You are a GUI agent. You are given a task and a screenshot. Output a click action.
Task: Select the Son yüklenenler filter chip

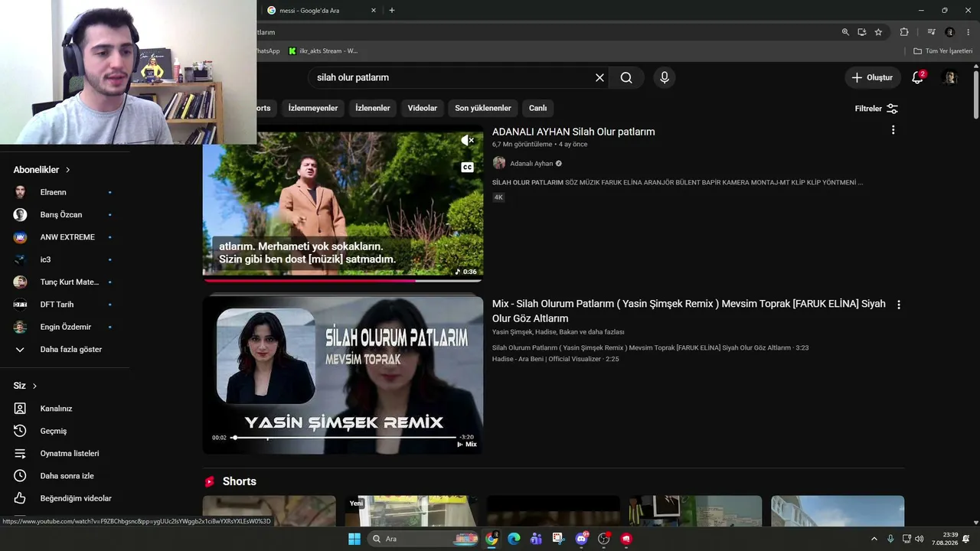[x=483, y=108]
